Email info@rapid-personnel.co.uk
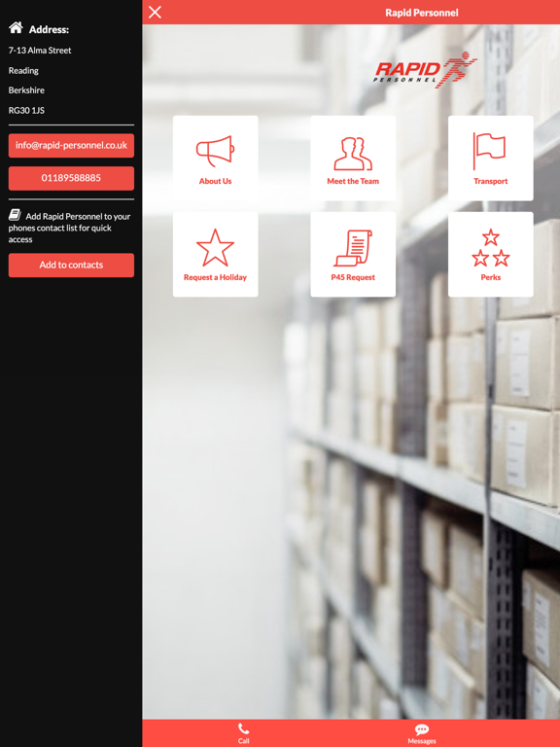The width and height of the screenshot is (560, 747). point(71,145)
